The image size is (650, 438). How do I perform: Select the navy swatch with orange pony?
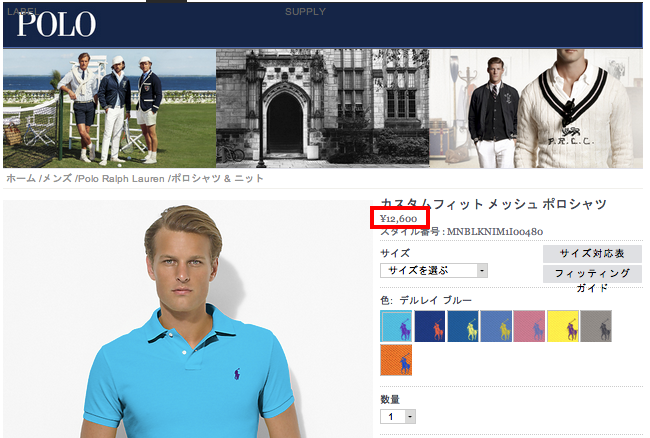tap(429, 326)
